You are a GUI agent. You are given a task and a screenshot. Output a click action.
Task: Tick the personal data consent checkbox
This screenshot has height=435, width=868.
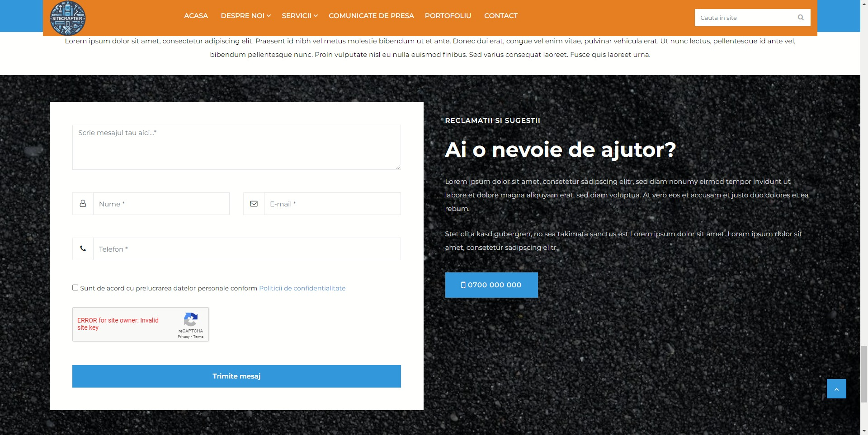(x=75, y=288)
